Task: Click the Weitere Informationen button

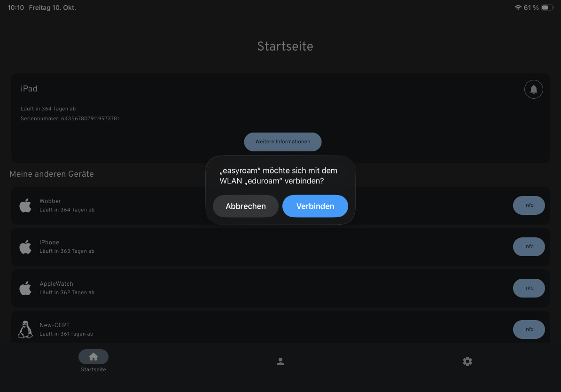Action: (283, 142)
